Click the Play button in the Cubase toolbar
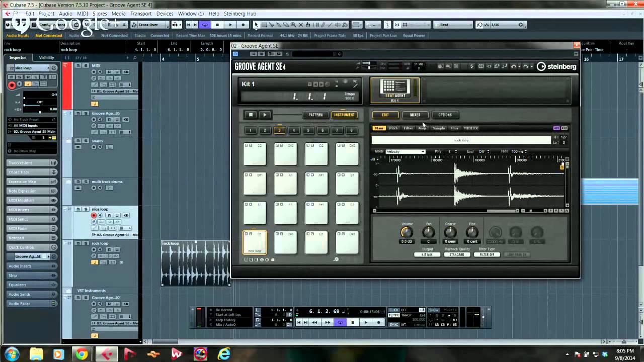This screenshot has height=362, width=644. point(230,25)
